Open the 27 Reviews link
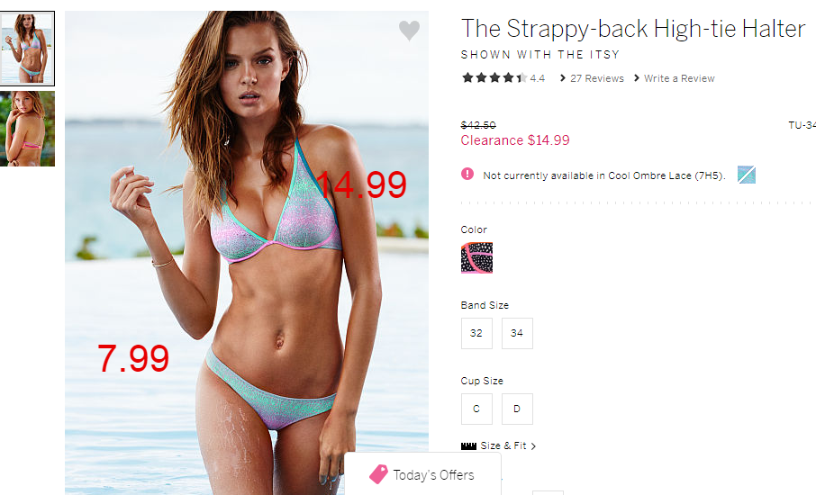 (597, 78)
